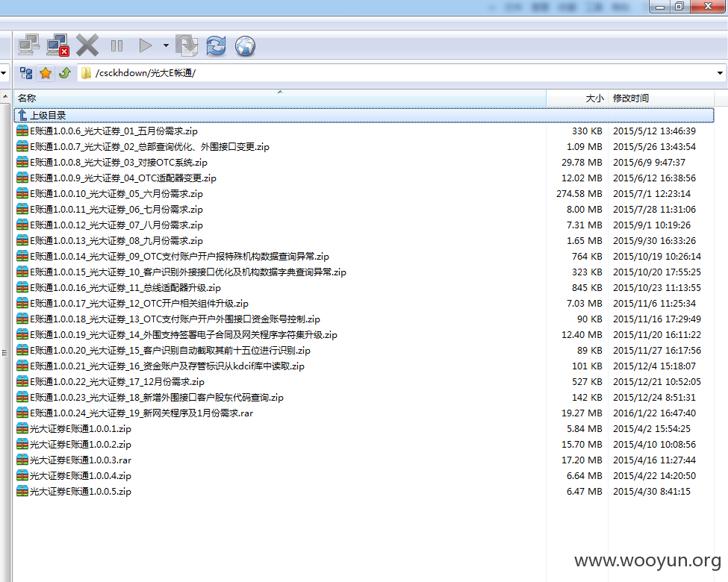Maximize the window
The image size is (728, 582).
coord(679,7)
